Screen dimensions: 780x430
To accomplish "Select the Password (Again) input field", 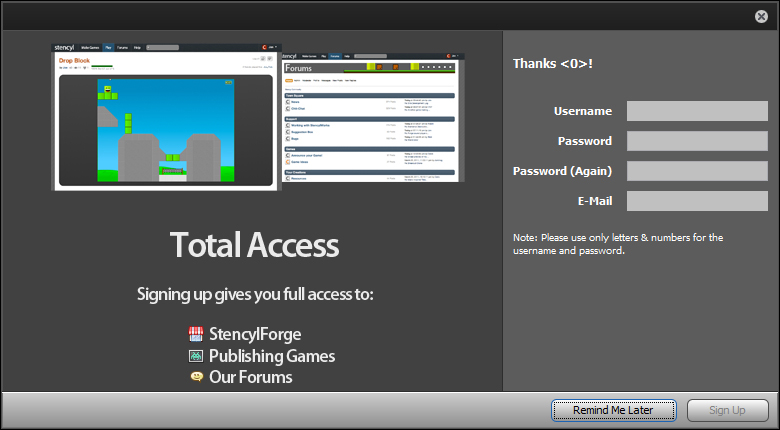I will [x=697, y=171].
